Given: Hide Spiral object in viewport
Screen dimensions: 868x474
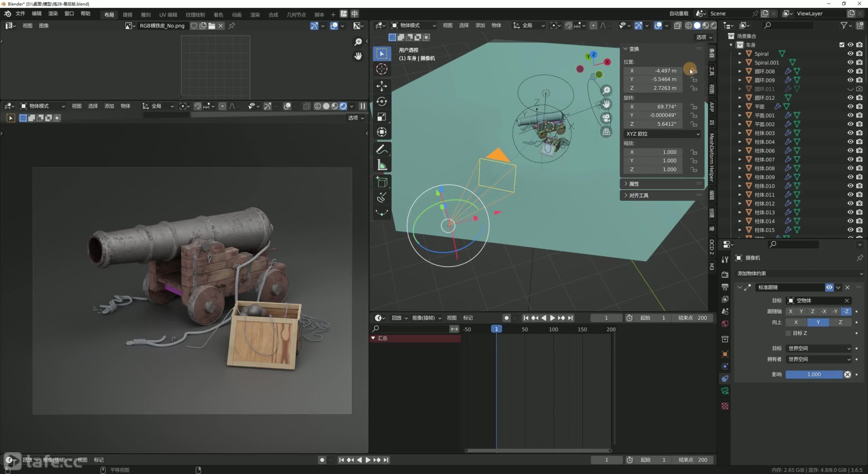Looking at the screenshot, I should (850, 54).
